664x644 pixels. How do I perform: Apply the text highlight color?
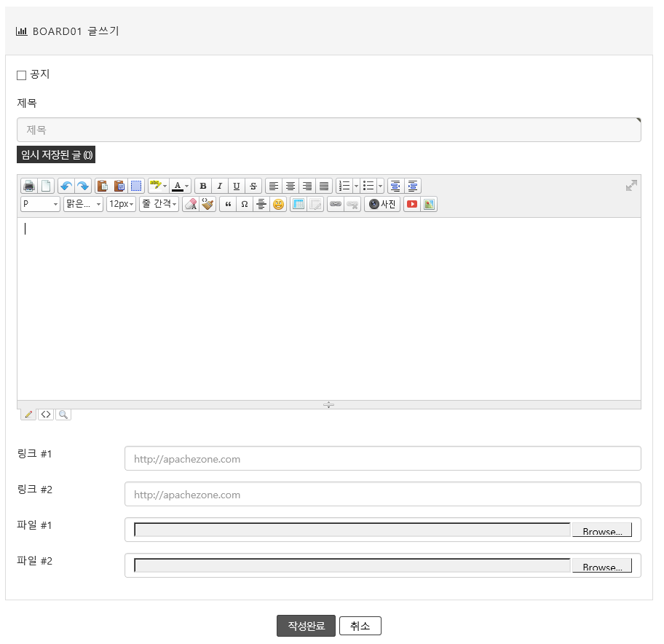click(x=155, y=186)
